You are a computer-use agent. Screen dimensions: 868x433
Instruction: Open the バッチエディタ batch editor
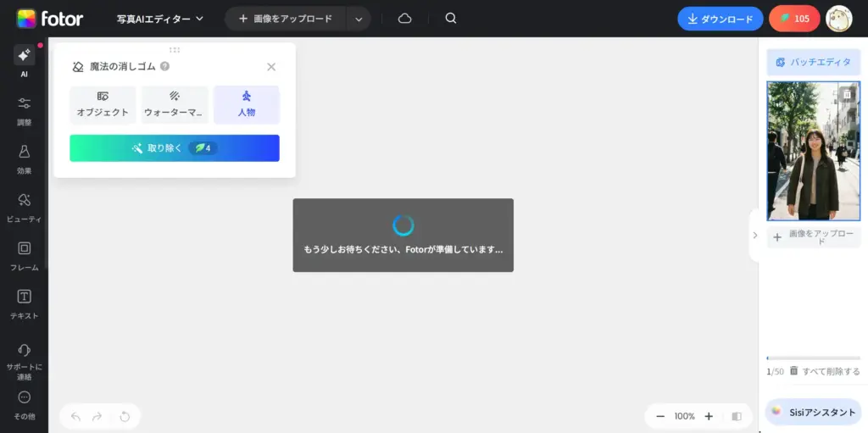814,62
